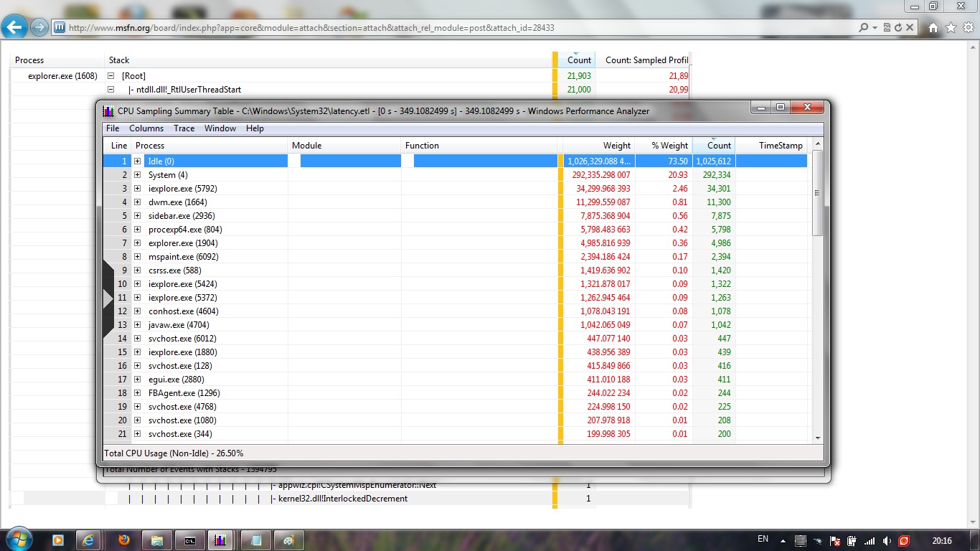This screenshot has width=980, height=551.
Task: Click weight value 292,335.298 007
Action: pyautogui.click(x=600, y=175)
